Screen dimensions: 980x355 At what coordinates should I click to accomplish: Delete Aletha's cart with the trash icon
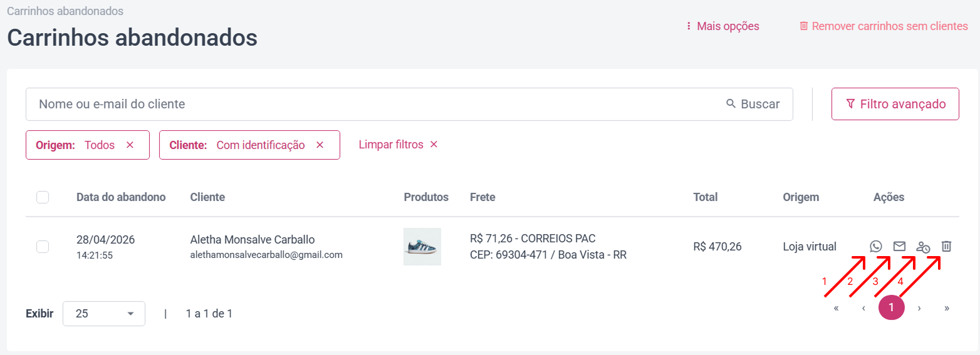pyautogui.click(x=947, y=247)
